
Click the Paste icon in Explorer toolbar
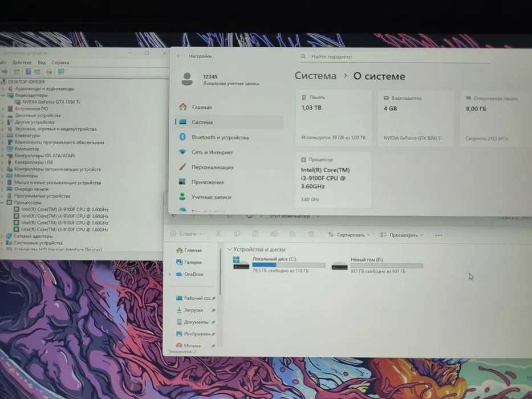coord(255,234)
